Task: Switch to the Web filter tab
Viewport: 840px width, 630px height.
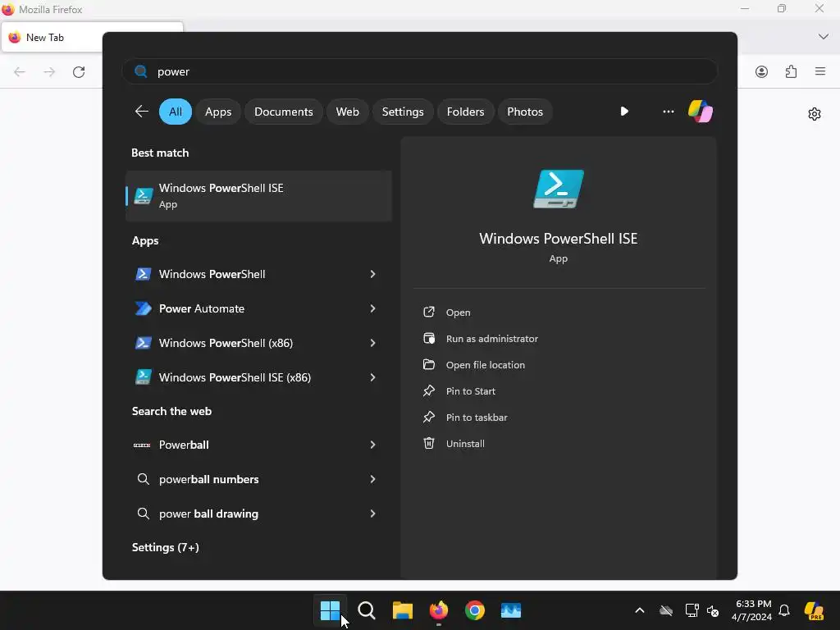Action: point(347,112)
